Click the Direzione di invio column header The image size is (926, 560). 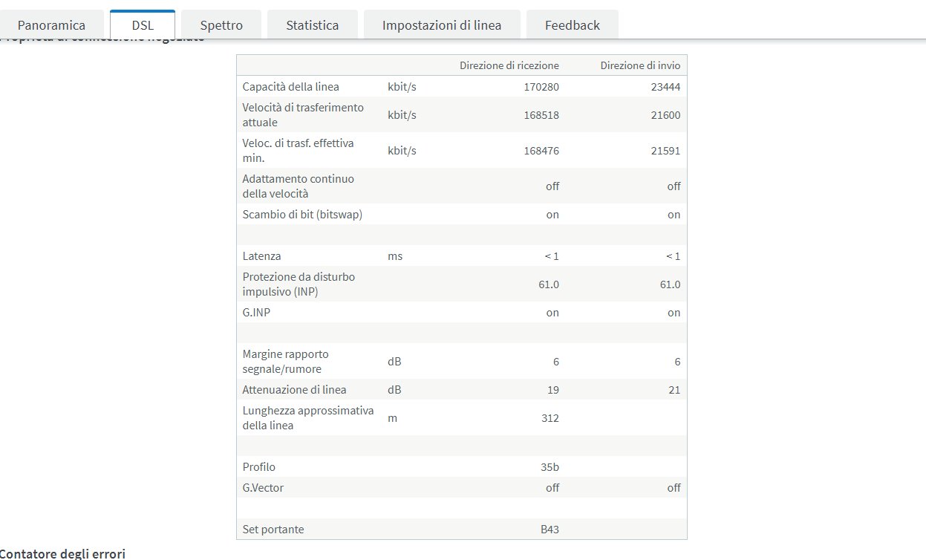click(640, 65)
